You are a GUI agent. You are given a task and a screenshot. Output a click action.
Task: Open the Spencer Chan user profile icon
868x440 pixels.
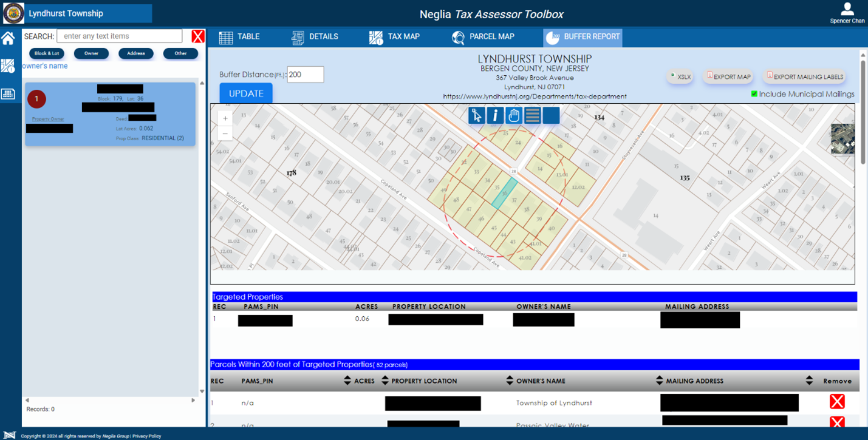pos(847,10)
